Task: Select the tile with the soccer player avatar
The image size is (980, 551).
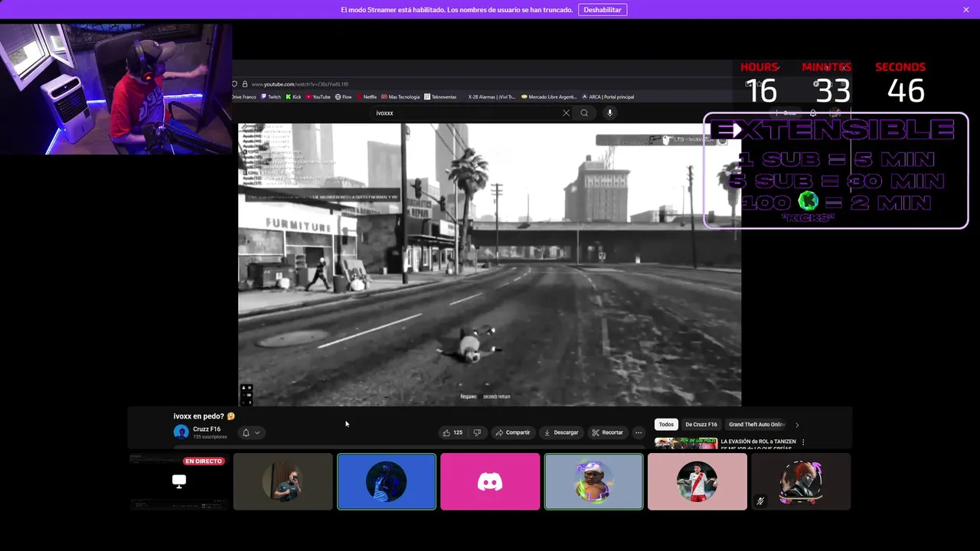Action: click(x=697, y=481)
